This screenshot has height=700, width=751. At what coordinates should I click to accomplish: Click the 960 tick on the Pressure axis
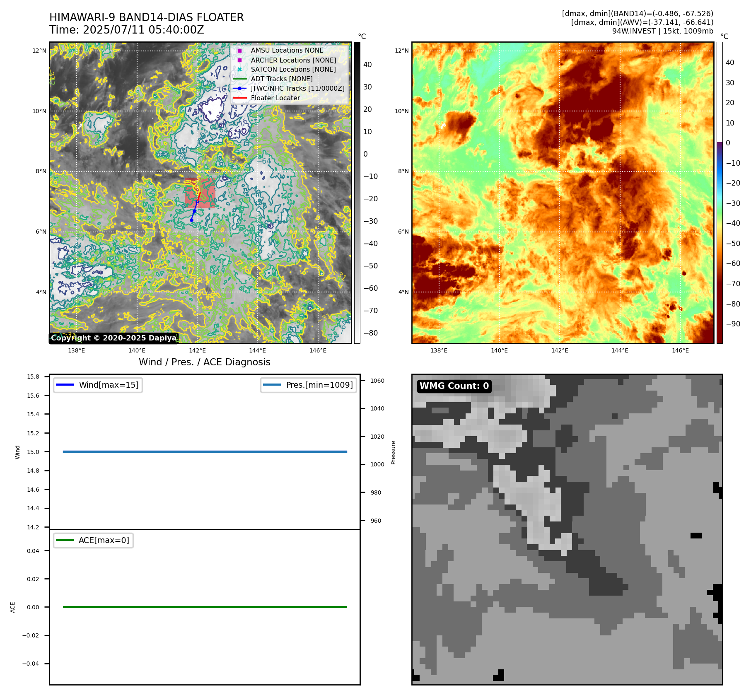point(376,521)
